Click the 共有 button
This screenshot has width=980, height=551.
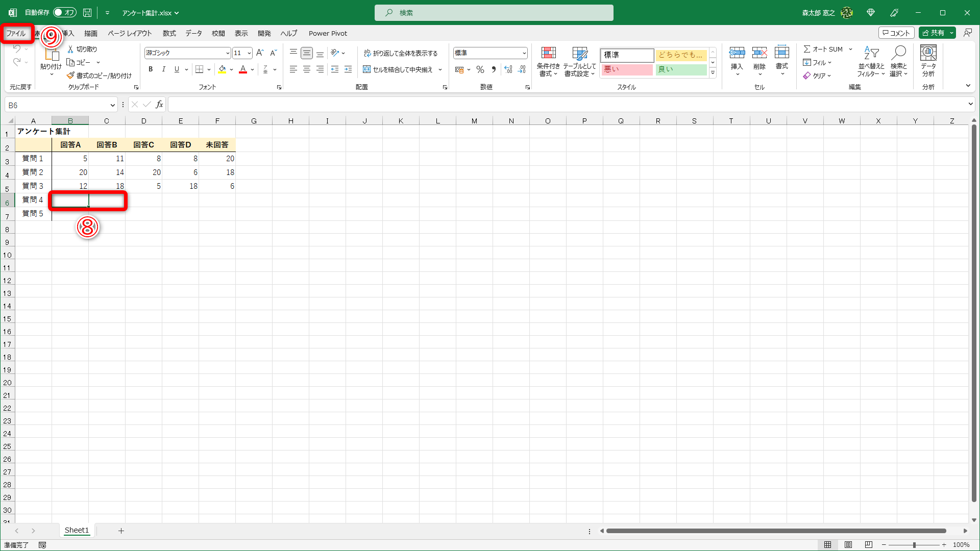coord(935,32)
